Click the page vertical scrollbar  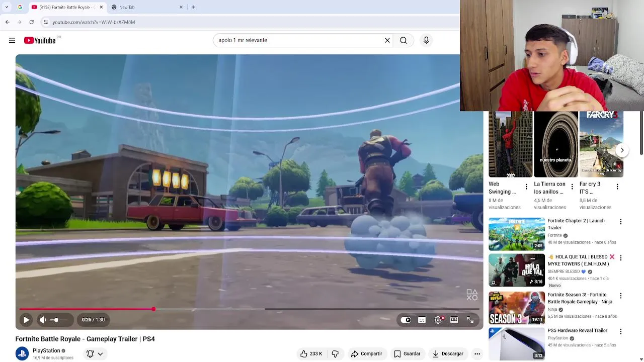pos(641,133)
